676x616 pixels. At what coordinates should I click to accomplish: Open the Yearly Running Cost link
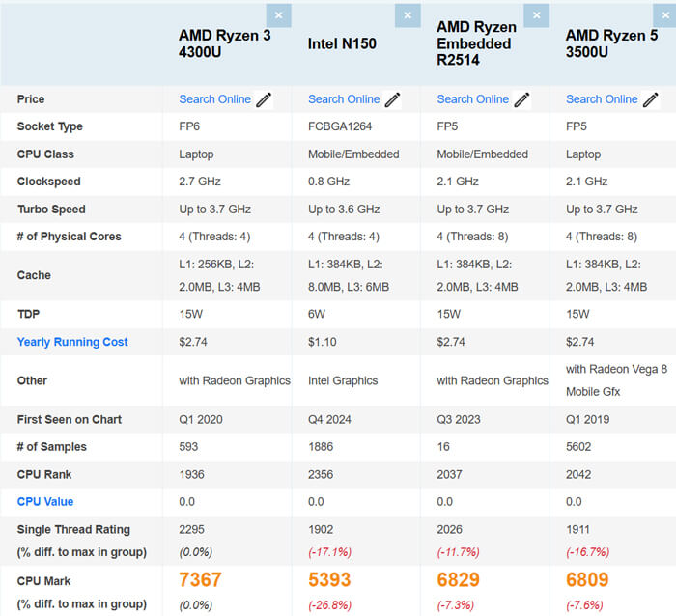coord(72,342)
